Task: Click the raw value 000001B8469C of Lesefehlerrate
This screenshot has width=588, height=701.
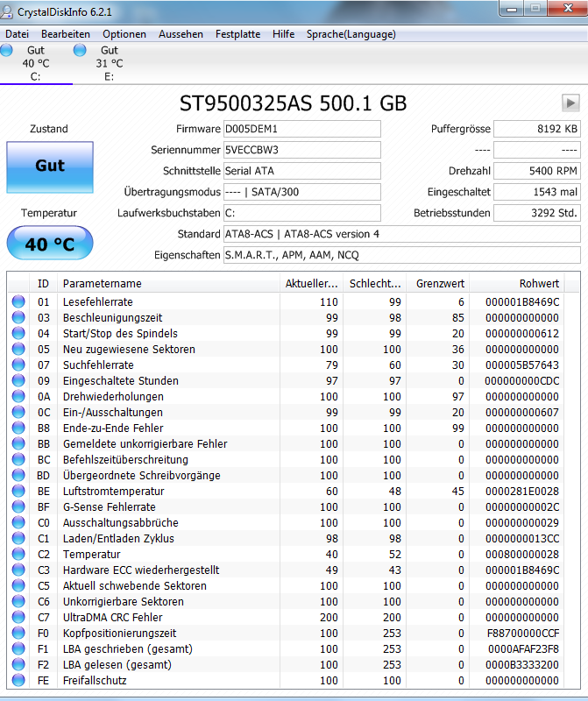Action: [521, 301]
